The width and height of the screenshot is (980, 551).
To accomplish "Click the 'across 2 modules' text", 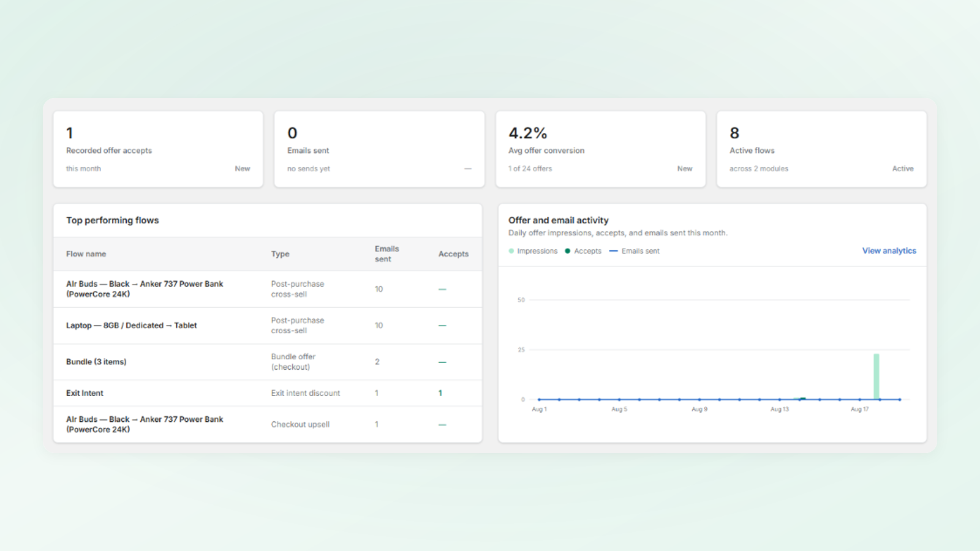I will click(759, 168).
